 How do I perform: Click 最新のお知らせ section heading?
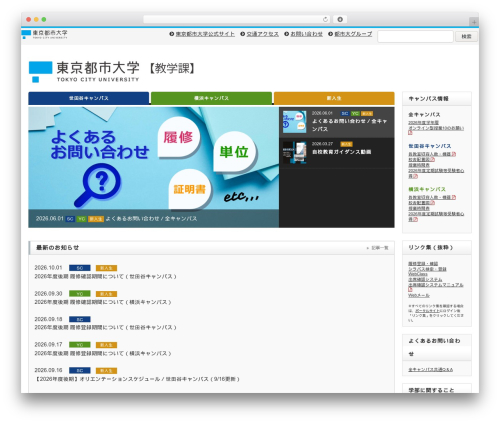click(57, 248)
